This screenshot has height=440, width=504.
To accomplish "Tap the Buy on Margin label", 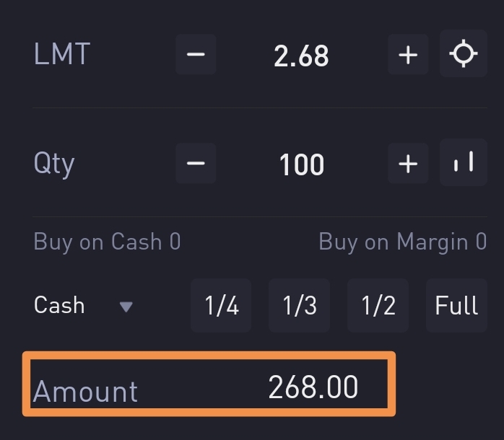I will 402,242.
